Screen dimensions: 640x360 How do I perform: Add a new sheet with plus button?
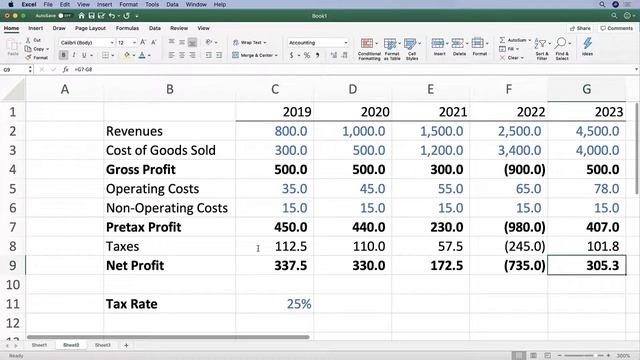coord(126,345)
